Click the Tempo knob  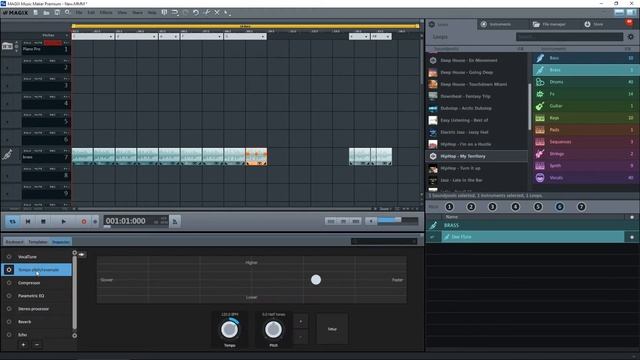tap(230, 329)
